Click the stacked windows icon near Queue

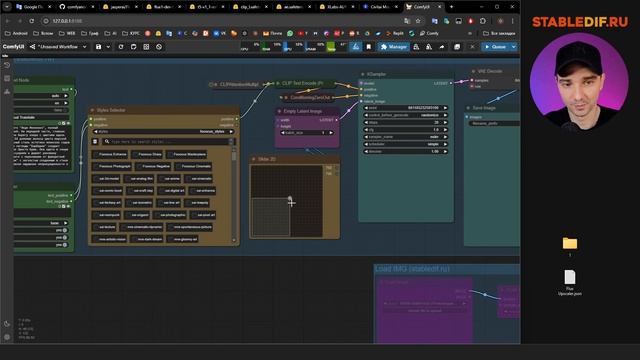tap(457, 47)
